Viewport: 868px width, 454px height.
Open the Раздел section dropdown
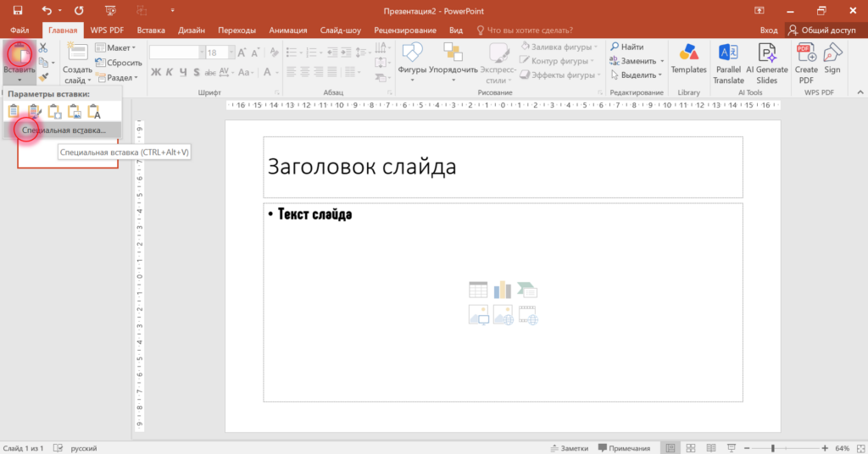coord(117,77)
